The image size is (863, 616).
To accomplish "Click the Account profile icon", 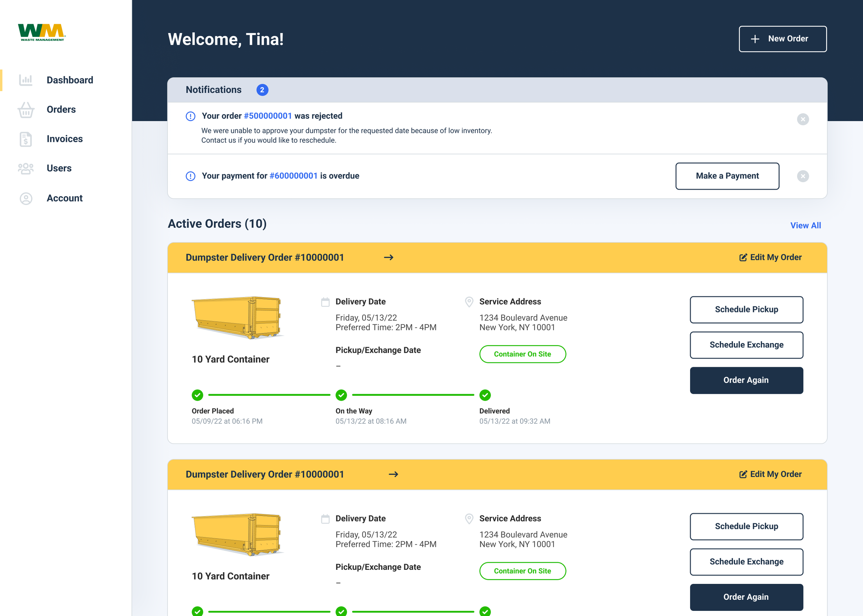I will pos(26,198).
